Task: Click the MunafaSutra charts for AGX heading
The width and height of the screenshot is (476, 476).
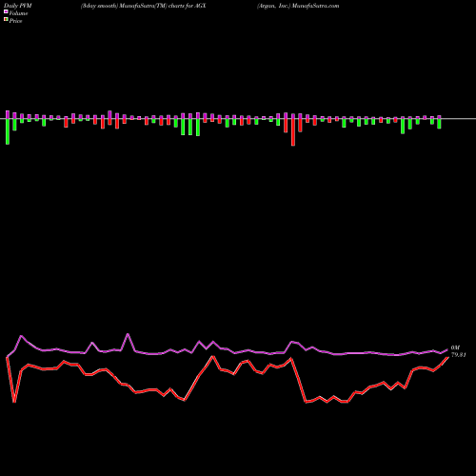Action: coord(144,6)
